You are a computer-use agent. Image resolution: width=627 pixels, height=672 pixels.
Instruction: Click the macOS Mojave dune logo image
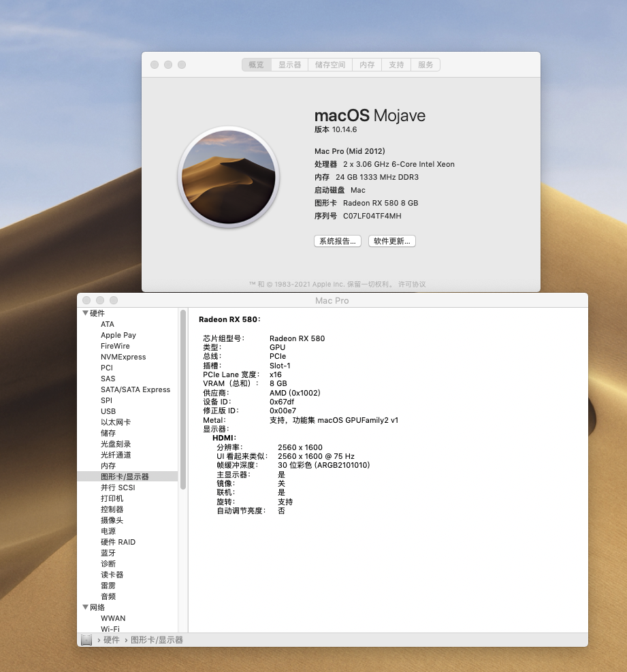[229, 178]
